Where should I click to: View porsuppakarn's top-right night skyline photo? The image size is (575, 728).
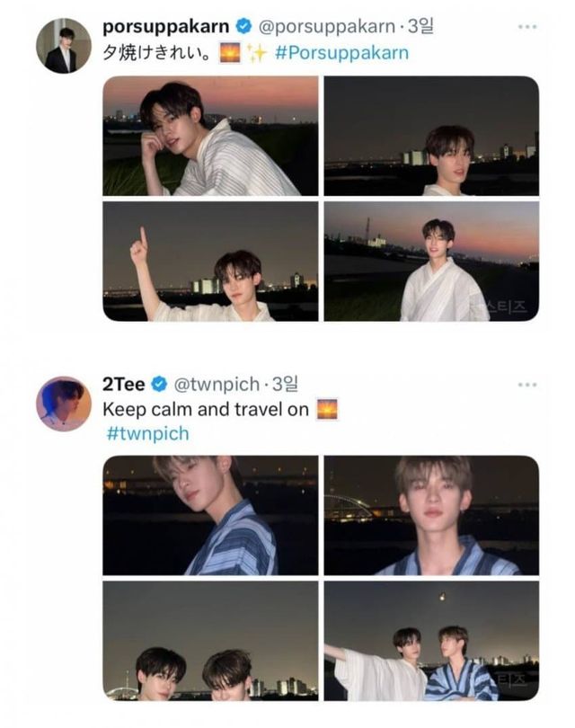[x=431, y=136]
